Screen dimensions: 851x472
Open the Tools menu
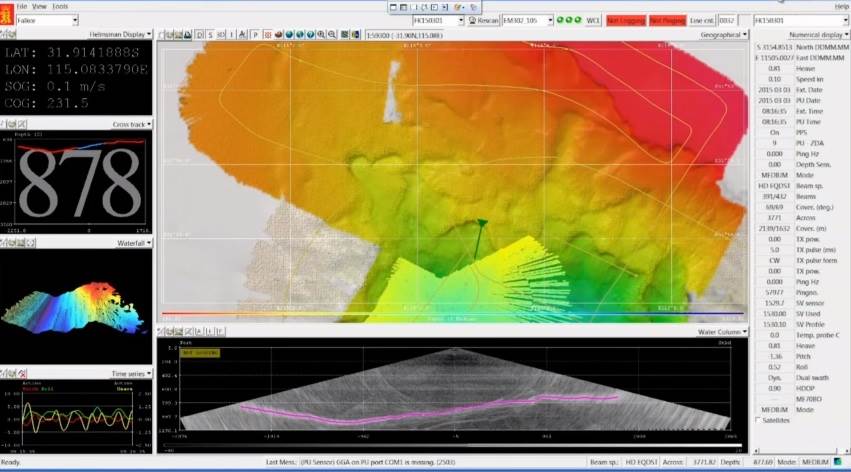click(x=61, y=6)
